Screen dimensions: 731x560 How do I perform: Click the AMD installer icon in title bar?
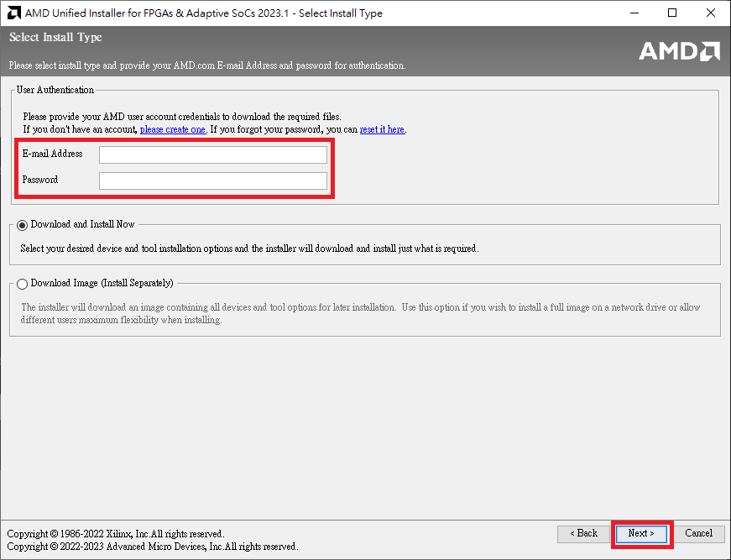13,13
